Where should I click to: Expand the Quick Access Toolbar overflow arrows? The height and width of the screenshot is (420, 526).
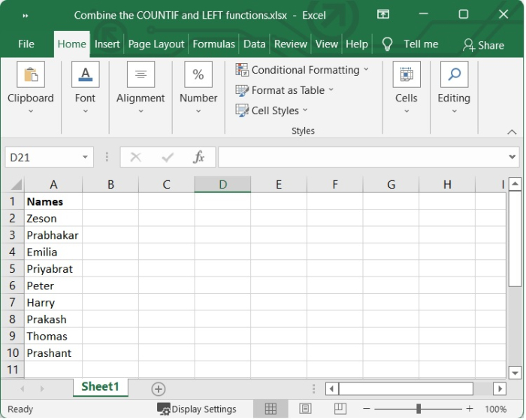click(26, 16)
